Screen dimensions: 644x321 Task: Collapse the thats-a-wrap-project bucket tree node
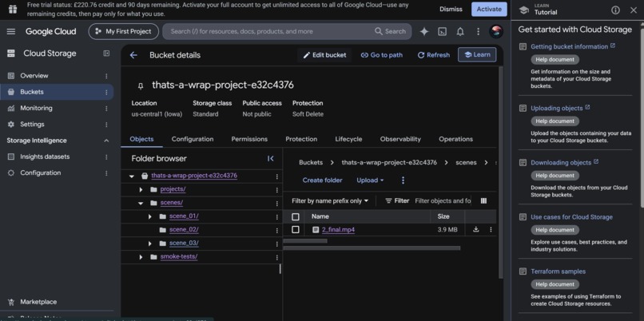[x=131, y=176]
